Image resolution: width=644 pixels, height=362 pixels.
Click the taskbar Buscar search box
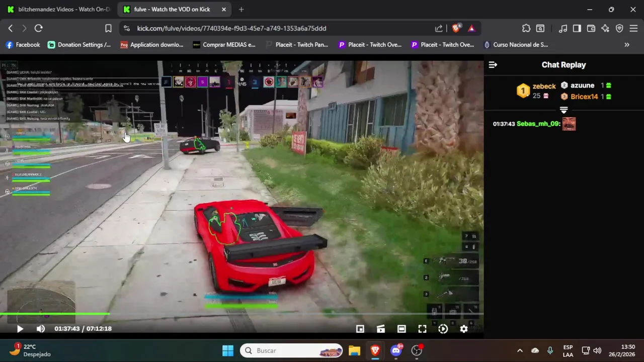(x=292, y=350)
